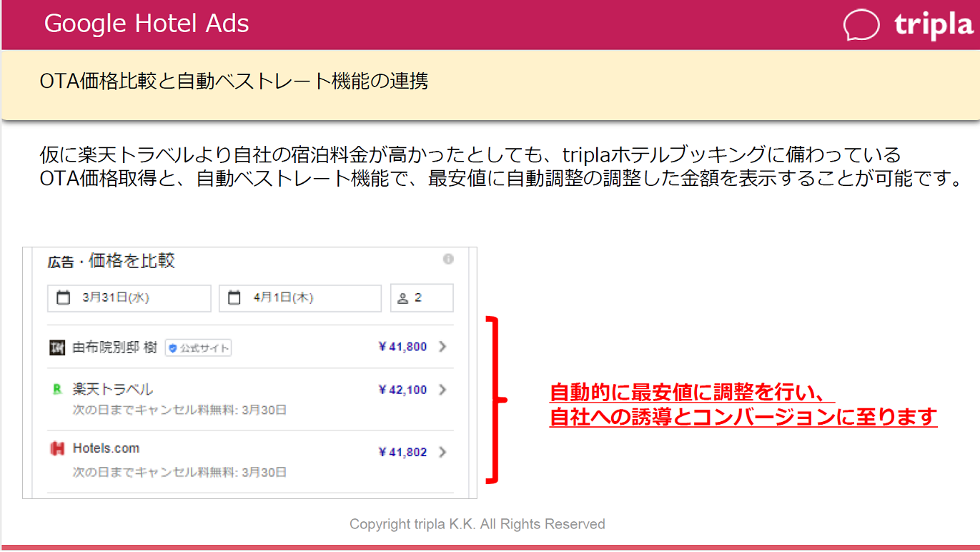
Task: Click the tripla speech bubble logo icon
Action: pyautogui.click(x=861, y=25)
